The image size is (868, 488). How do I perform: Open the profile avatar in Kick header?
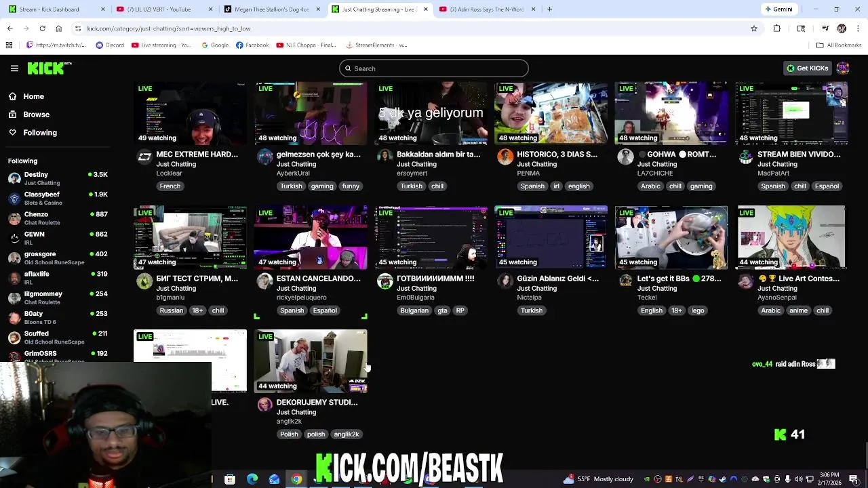click(843, 68)
